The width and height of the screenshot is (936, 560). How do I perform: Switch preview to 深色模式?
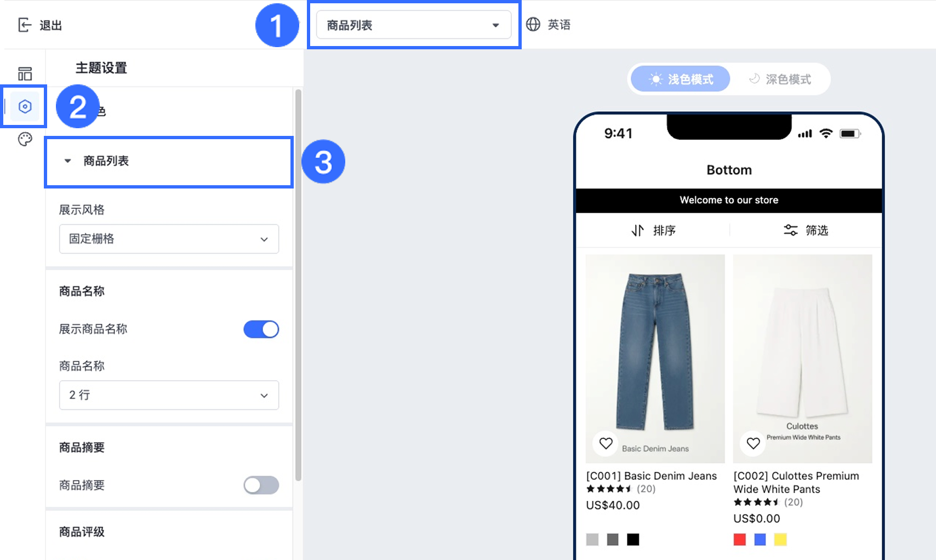click(780, 79)
